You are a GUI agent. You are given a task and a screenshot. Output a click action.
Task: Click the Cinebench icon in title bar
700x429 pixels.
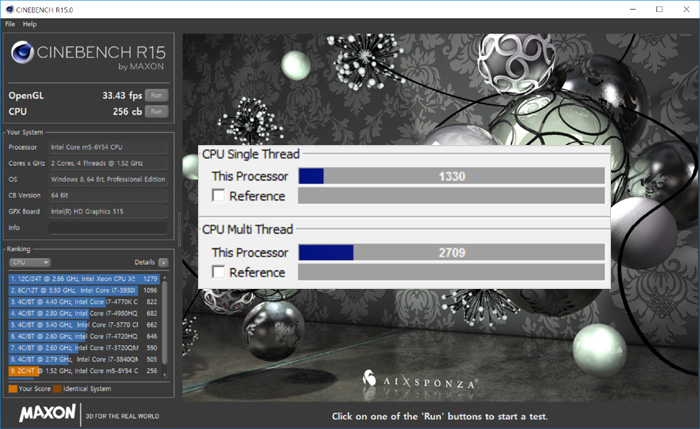pos(9,9)
